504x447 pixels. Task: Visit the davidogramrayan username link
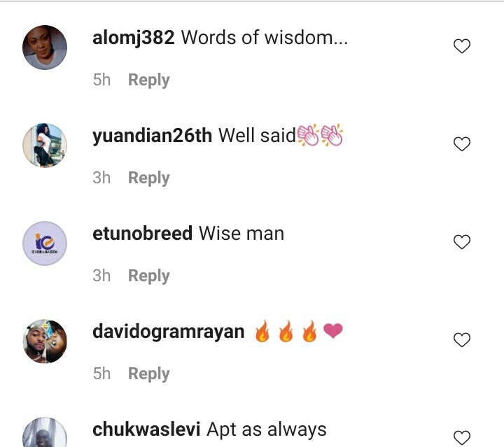(x=169, y=332)
